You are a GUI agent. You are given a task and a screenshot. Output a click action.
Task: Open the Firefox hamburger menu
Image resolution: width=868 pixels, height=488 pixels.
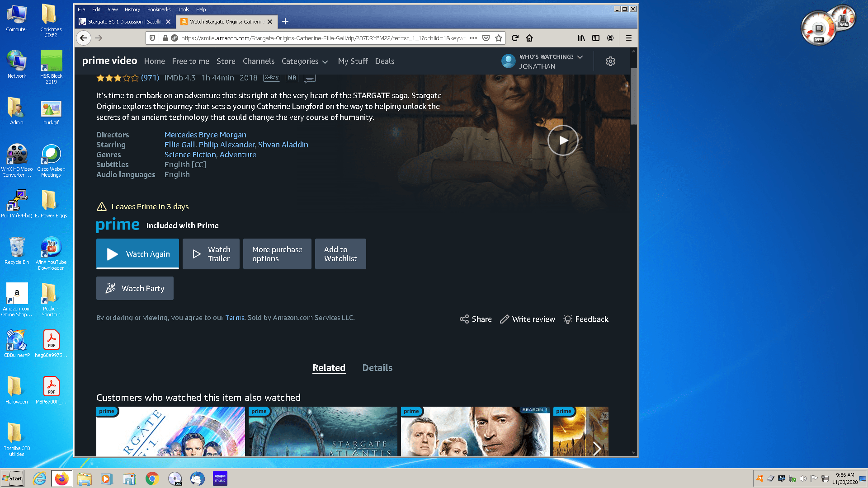click(x=628, y=38)
